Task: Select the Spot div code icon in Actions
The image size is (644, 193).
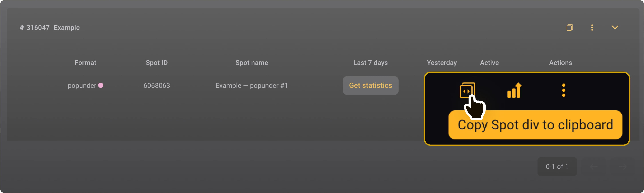Action: (467, 90)
